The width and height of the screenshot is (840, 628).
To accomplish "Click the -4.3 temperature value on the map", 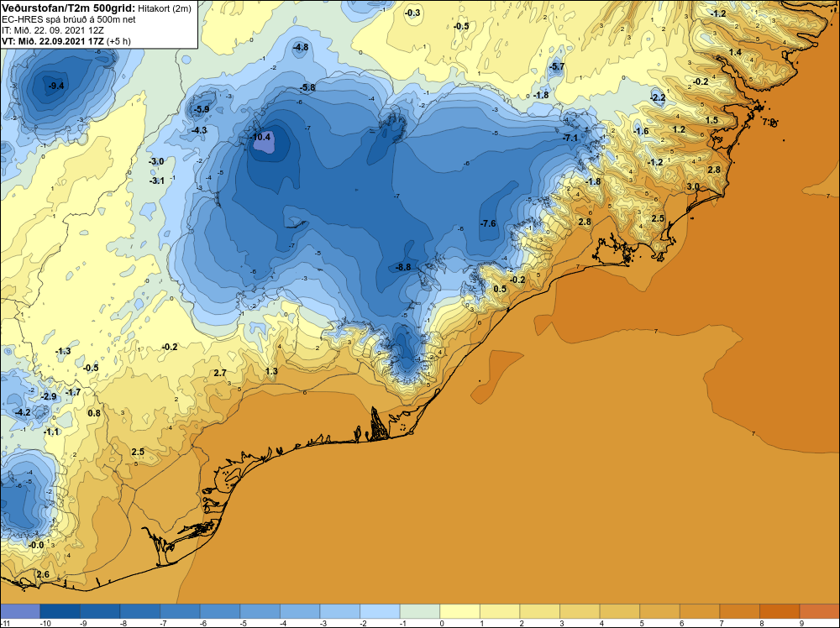I will 199,130.
